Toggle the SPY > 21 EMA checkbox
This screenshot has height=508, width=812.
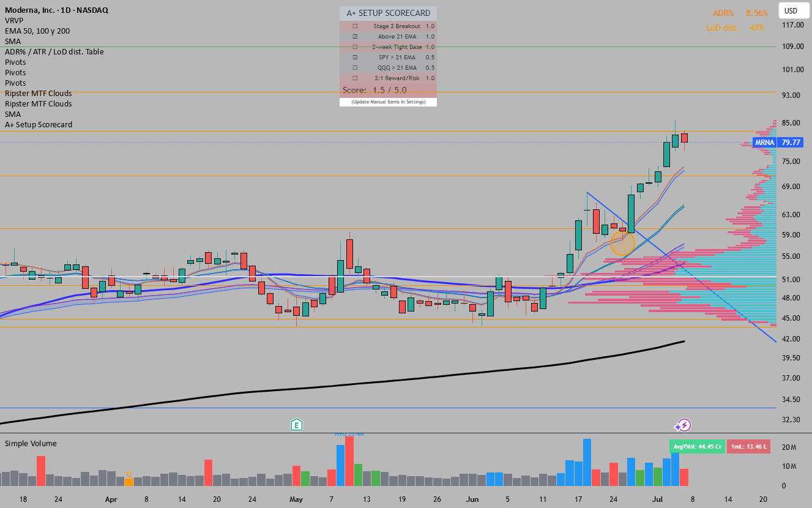(355, 58)
